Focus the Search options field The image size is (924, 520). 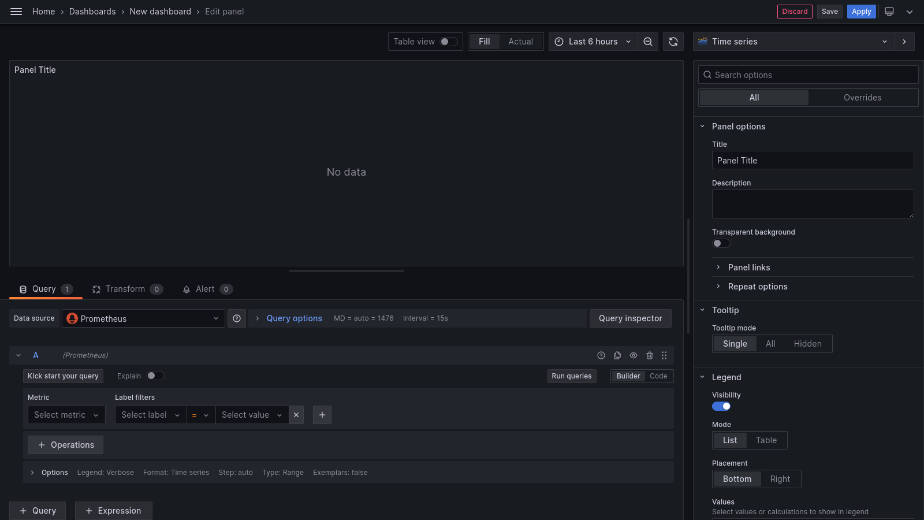(808, 75)
